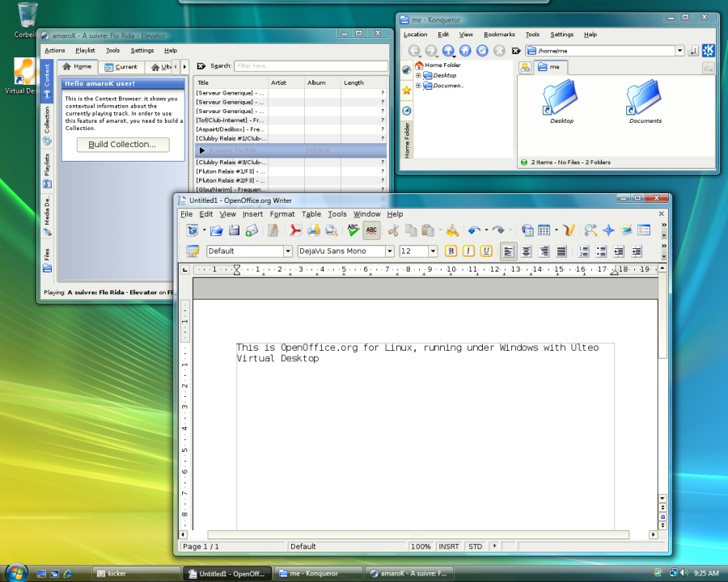Open the font name dropdown (DejaVu Sans Mono)

pos(389,251)
